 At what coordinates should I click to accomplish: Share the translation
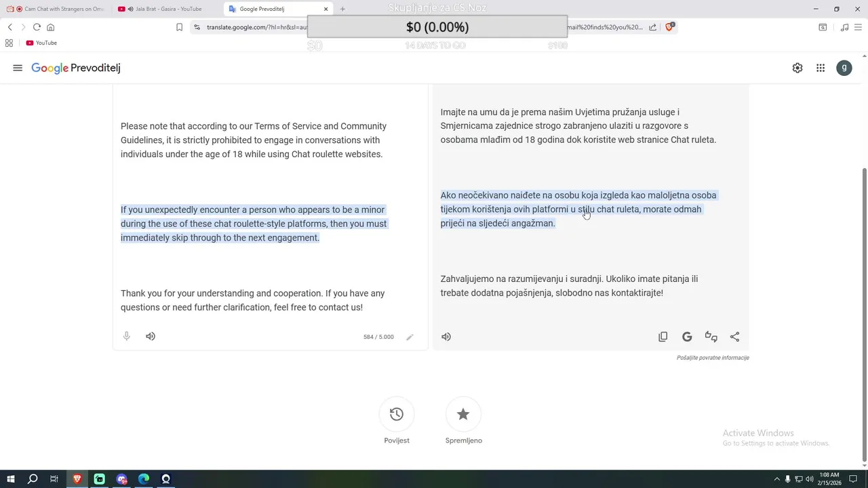734,336
